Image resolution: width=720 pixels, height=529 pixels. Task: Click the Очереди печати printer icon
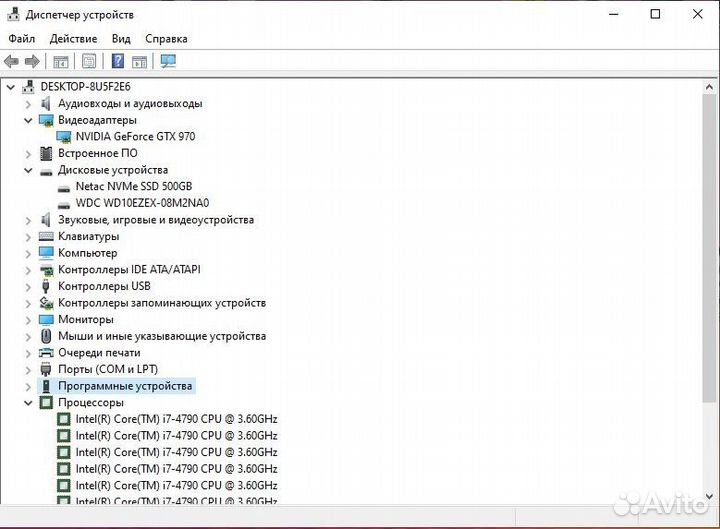point(46,353)
